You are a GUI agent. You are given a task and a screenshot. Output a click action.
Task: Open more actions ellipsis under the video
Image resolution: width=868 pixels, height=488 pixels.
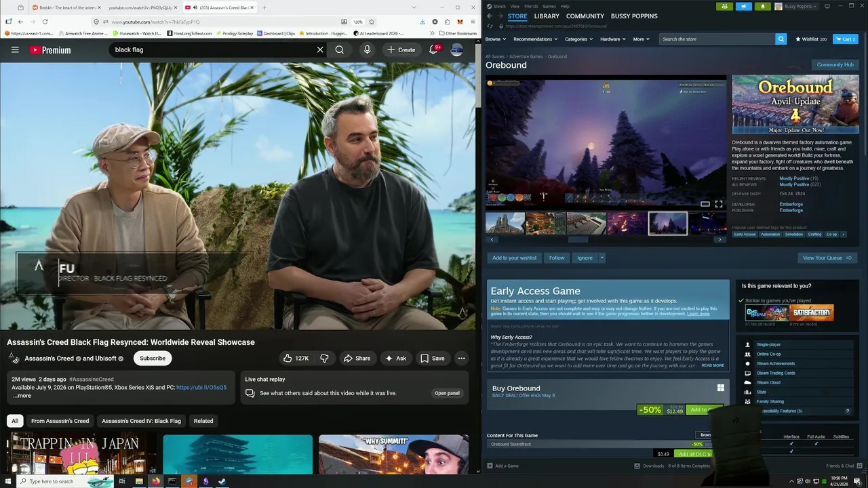[x=461, y=358]
